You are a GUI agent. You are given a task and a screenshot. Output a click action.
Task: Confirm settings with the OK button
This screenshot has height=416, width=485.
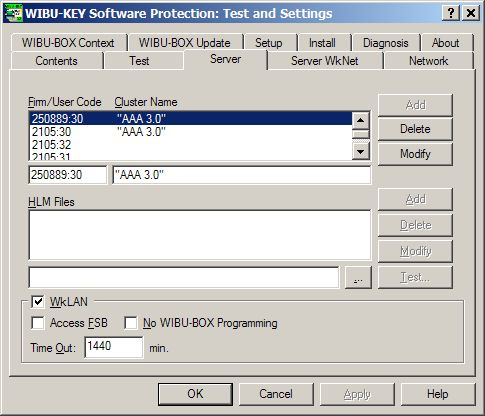(x=195, y=394)
